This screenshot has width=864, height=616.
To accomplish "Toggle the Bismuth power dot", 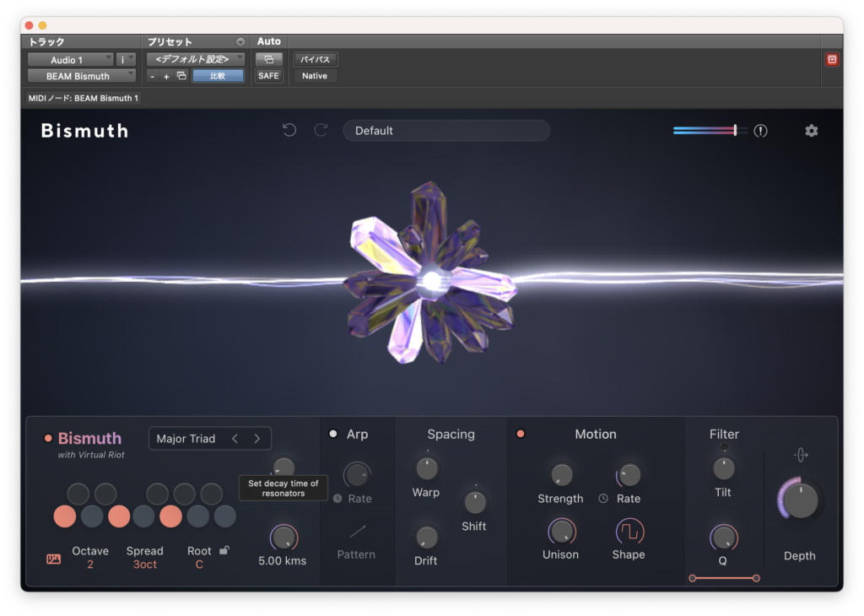I will (x=48, y=439).
